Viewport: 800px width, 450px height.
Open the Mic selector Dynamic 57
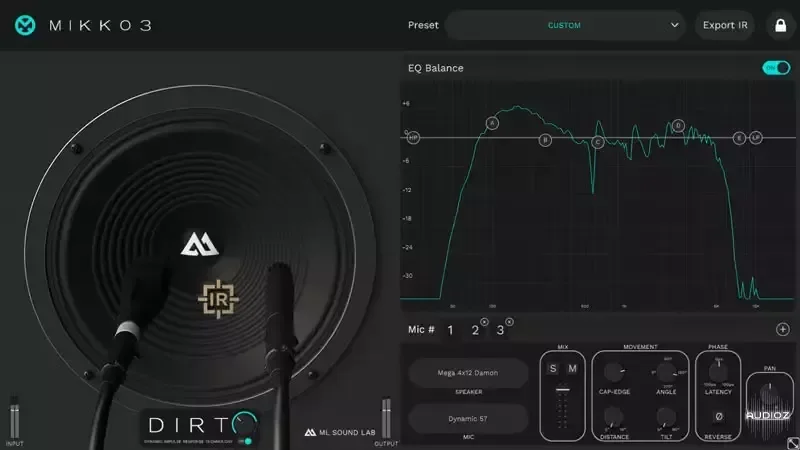[x=468, y=419]
